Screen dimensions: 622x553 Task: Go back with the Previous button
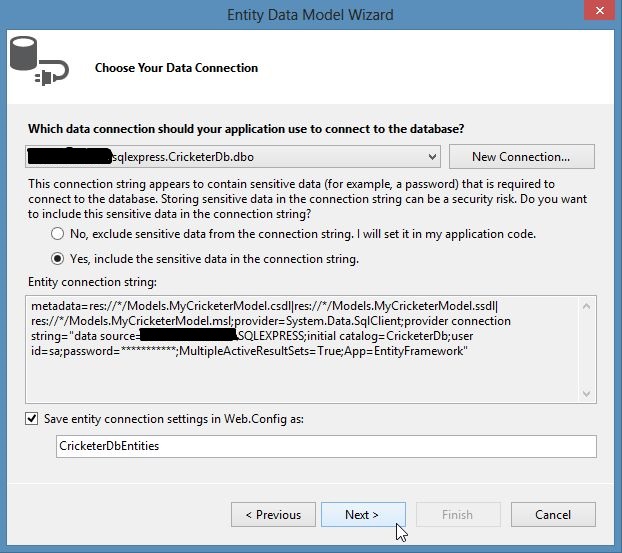[x=273, y=515]
